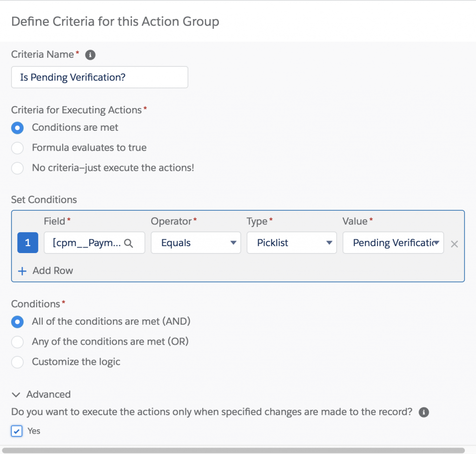The height and width of the screenshot is (454, 476).
Task: Select 'Conditions are met' radio button
Action: (x=17, y=128)
